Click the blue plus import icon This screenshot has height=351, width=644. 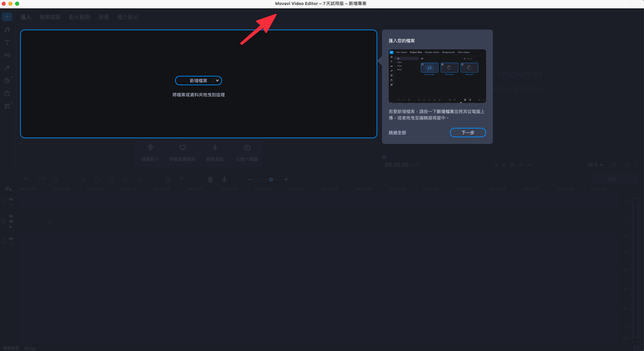point(7,17)
